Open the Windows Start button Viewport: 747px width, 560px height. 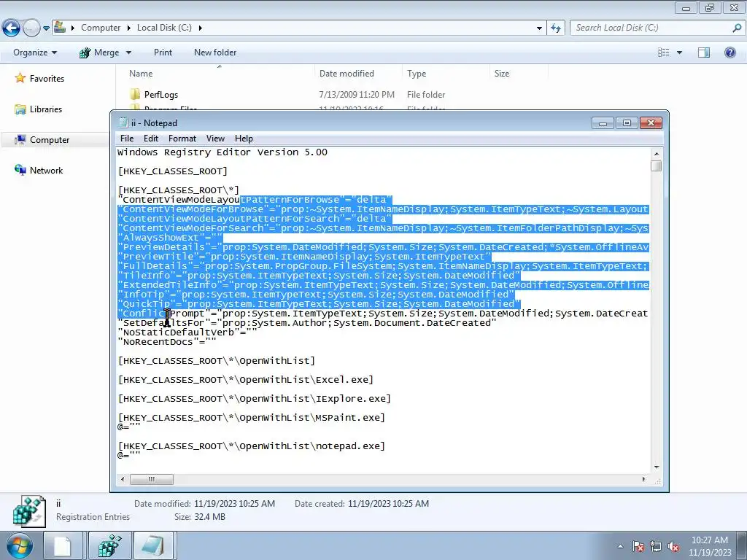pyautogui.click(x=19, y=545)
